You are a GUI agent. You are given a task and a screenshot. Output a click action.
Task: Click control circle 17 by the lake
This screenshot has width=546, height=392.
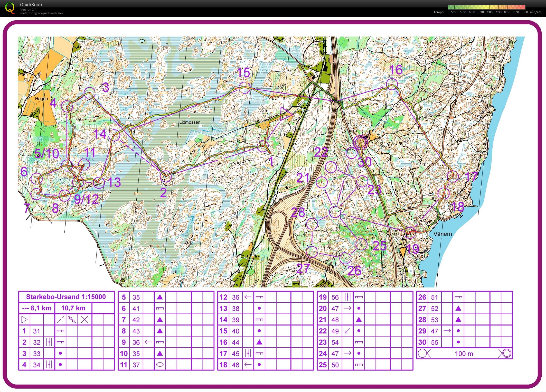[x=453, y=176]
